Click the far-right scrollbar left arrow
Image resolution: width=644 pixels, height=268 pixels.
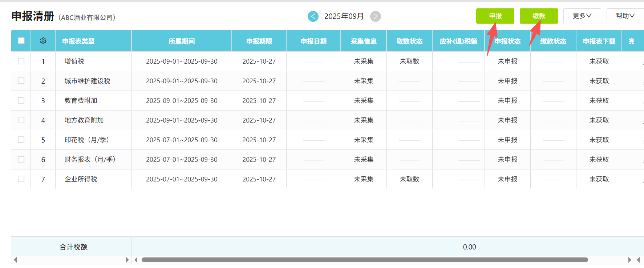(x=638, y=260)
